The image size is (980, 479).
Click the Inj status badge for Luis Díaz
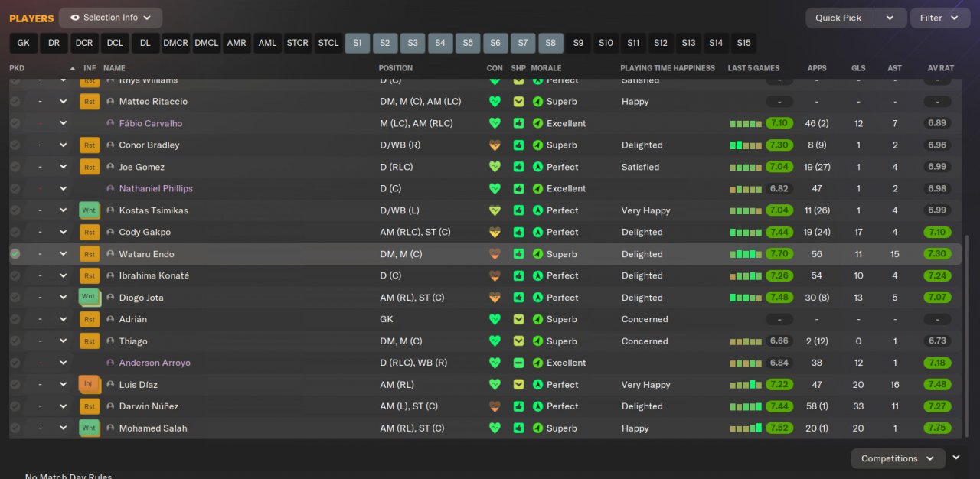click(x=90, y=384)
